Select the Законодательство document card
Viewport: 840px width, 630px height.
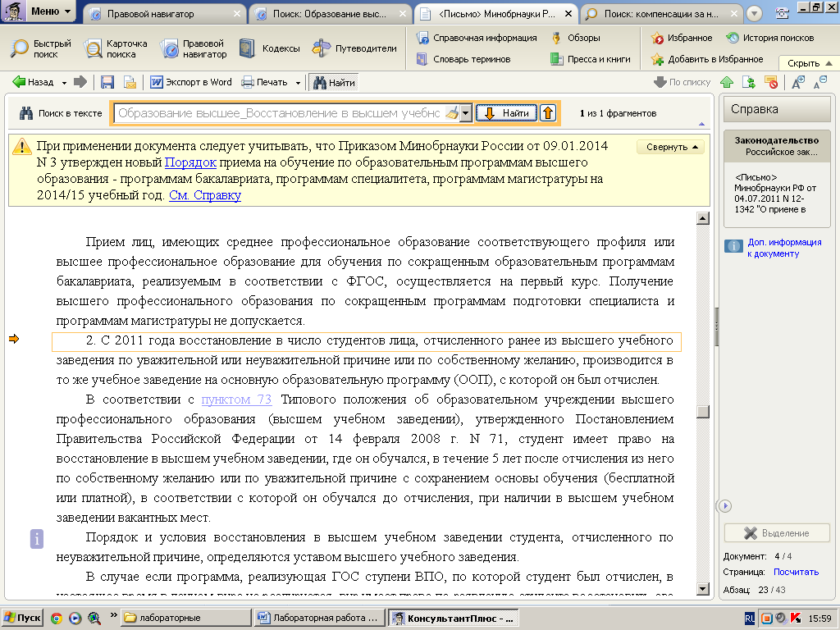coord(777,178)
